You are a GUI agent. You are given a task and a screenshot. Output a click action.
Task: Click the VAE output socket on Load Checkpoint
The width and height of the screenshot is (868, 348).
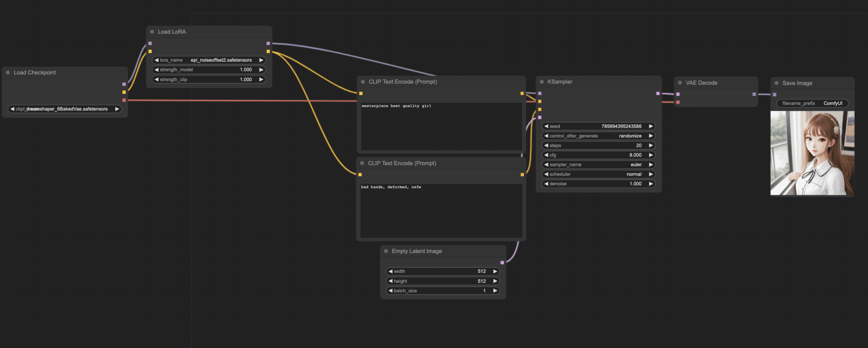coord(124,100)
